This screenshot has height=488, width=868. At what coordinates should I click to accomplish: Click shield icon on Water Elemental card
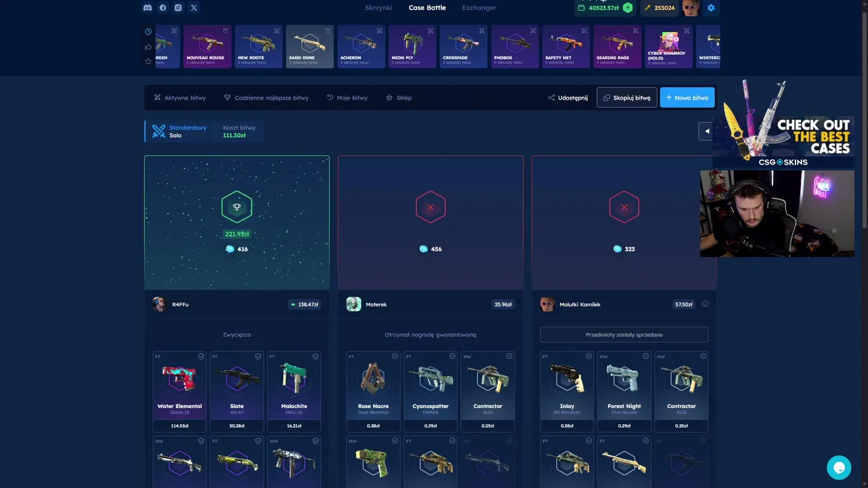(201, 356)
